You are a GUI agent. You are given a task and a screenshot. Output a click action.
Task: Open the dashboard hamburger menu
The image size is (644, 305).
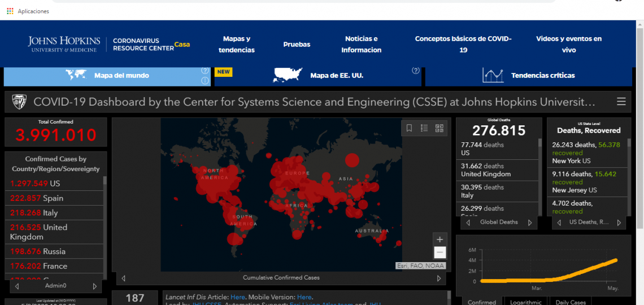click(621, 102)
